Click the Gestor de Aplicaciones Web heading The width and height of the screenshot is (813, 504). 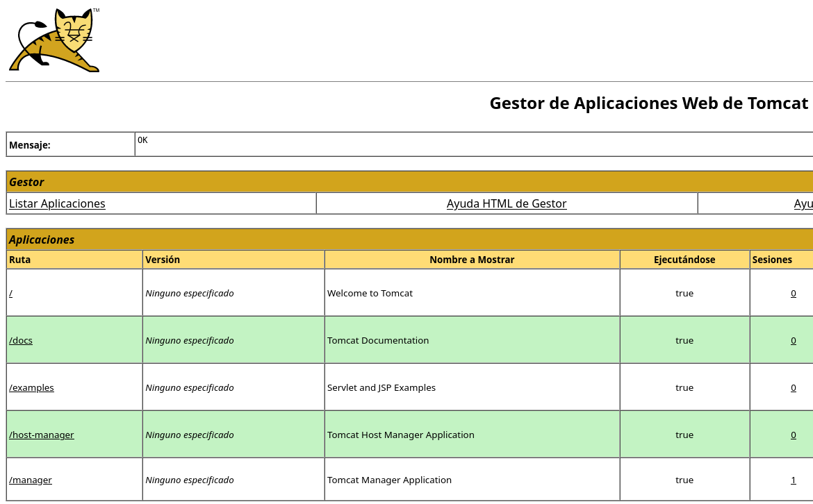648,103
